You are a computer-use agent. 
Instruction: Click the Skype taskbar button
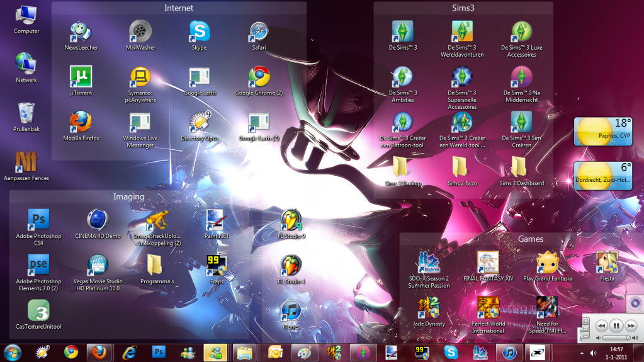[x=451, y=353]
